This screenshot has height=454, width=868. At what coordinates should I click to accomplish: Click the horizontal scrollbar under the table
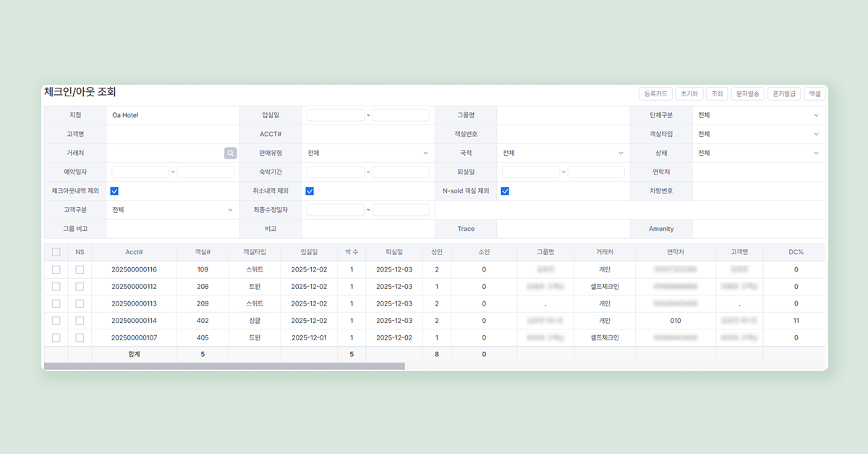click(224, 366)
